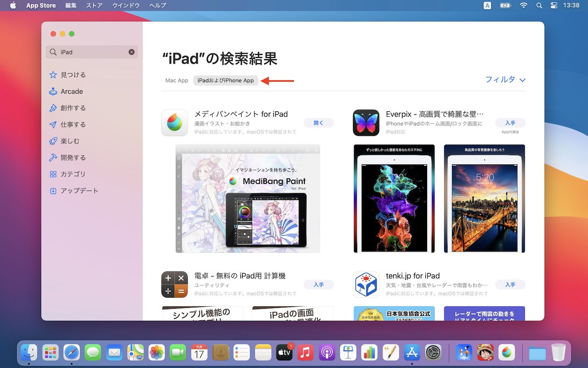This screenshot has width=588, height=368.
Task: Open System Preferences from the Dock
Action: 433,352
